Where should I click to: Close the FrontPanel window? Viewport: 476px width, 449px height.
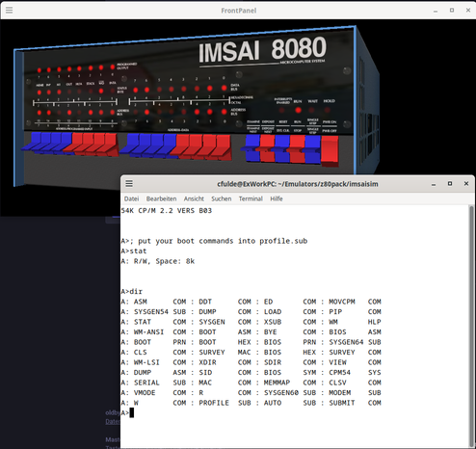[468, 11]
